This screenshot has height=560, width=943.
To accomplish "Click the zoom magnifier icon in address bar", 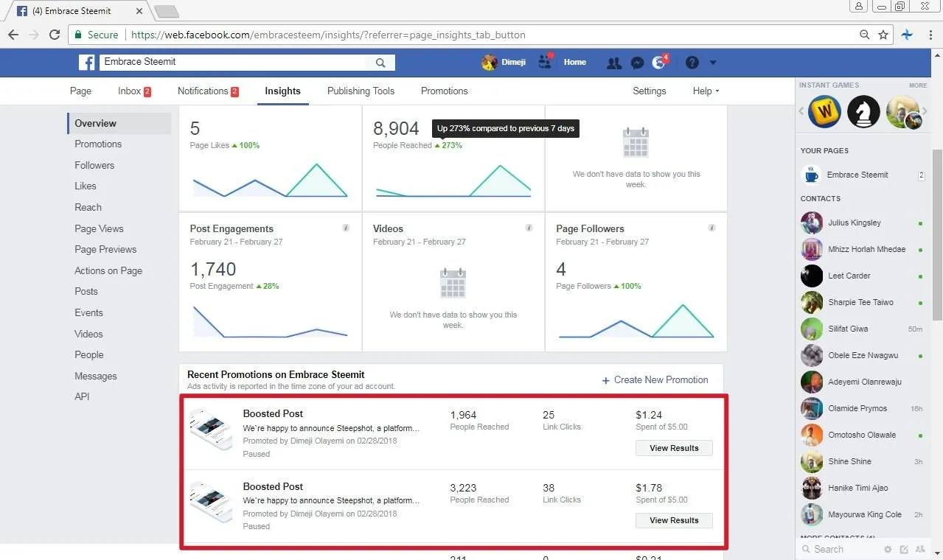I will (x=865, y=35).
